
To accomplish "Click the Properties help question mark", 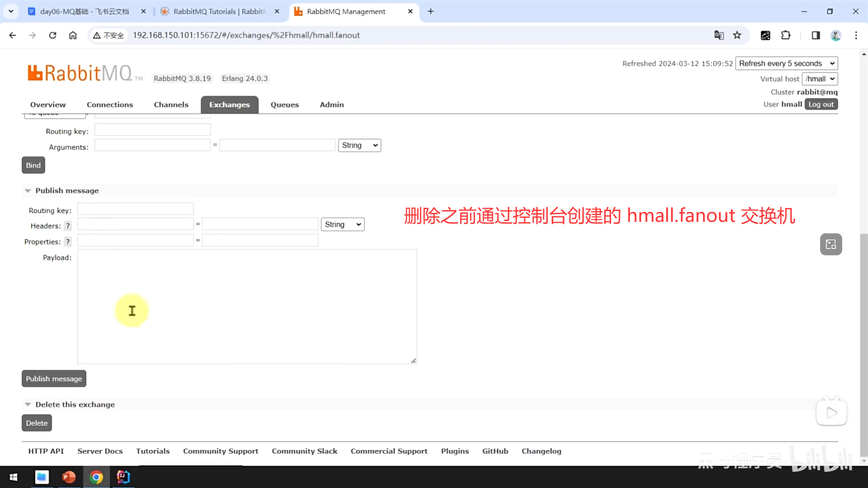I will tap(68, 242).
